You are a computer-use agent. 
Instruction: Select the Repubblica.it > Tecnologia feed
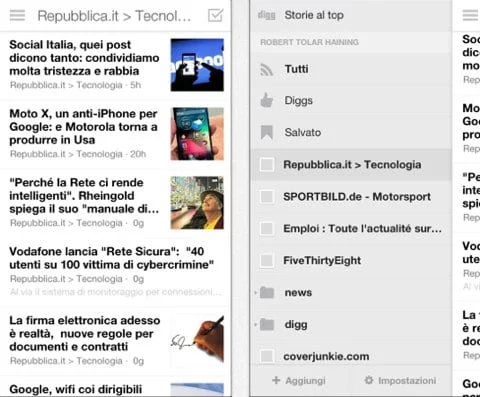(352, 164)
